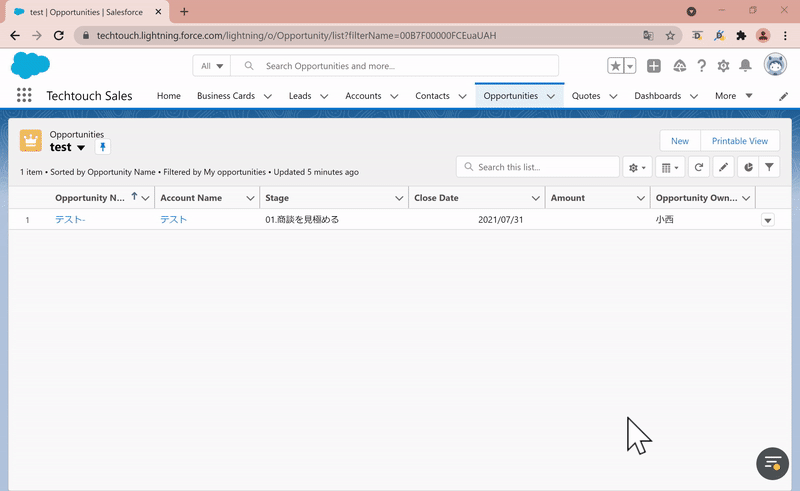Expand the list view controls gear dropdown
The image size is (800, 491).
636,167
